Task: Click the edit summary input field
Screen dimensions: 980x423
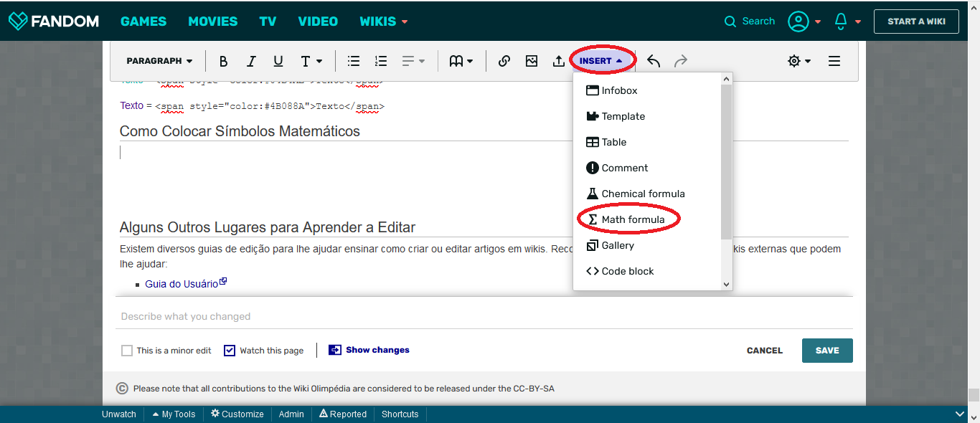Action: [x=484, y=316]
